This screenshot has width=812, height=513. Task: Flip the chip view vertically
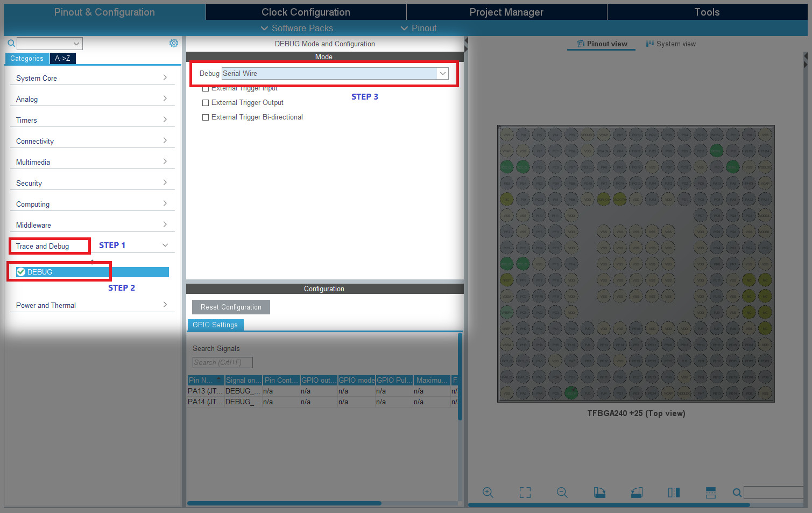(x=711, y=493)
